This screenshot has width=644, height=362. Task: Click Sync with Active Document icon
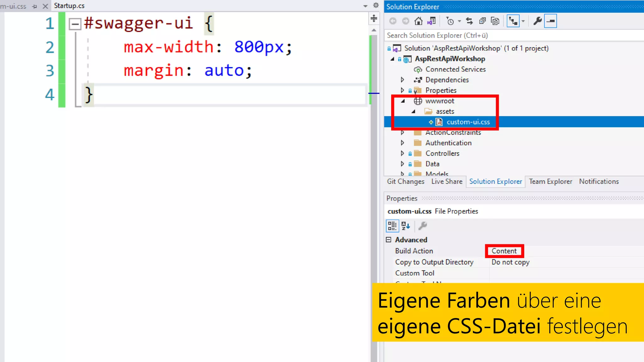(x=469, y=21)
